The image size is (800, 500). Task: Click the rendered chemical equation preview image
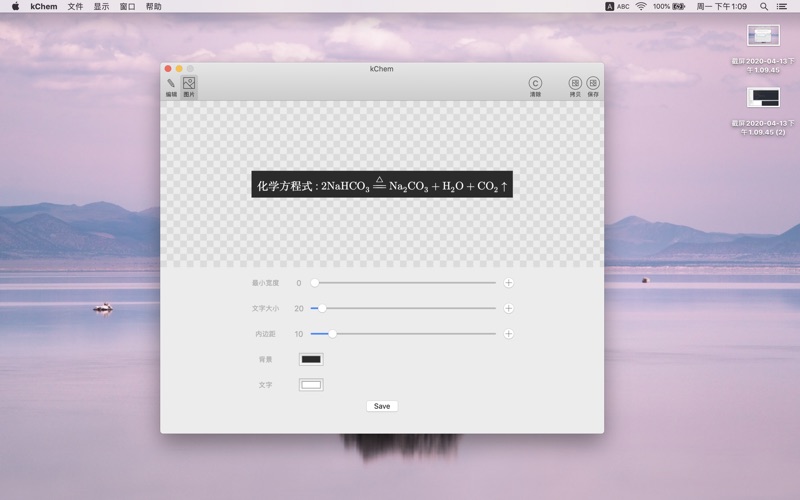[382, 185]
